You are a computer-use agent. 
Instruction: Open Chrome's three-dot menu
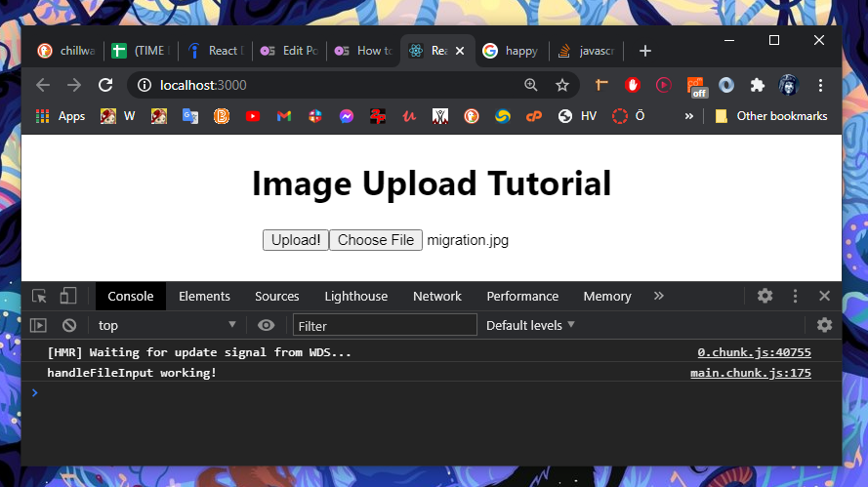point(820,85)
